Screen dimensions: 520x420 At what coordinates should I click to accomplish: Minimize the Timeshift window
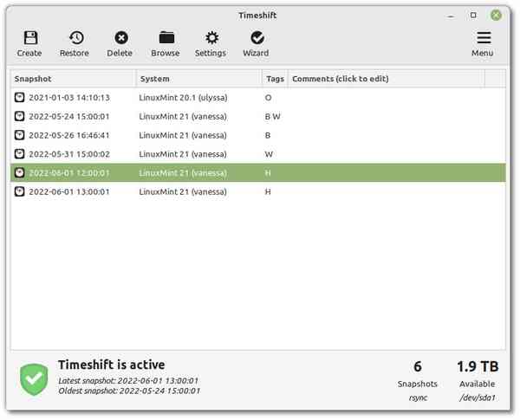click(x=451, y=16)
